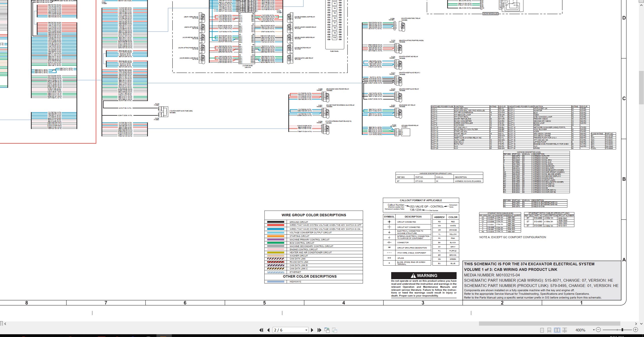
Task: Click the horizontal scrollbar right arrow
Action: [x=636, y=324]
